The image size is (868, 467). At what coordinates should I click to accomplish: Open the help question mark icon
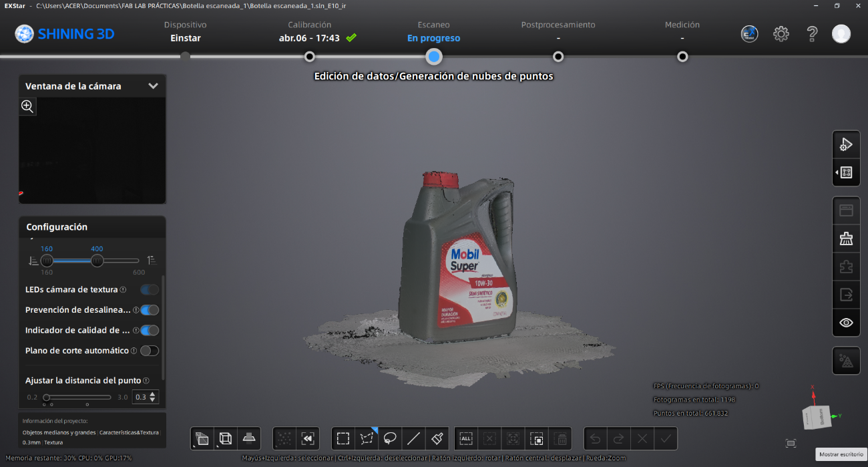[812, 34]
